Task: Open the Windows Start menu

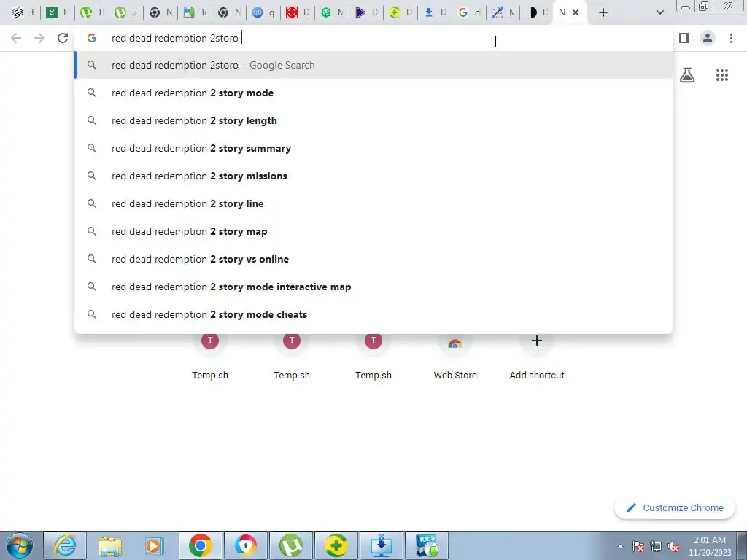Action: point(20,545)
